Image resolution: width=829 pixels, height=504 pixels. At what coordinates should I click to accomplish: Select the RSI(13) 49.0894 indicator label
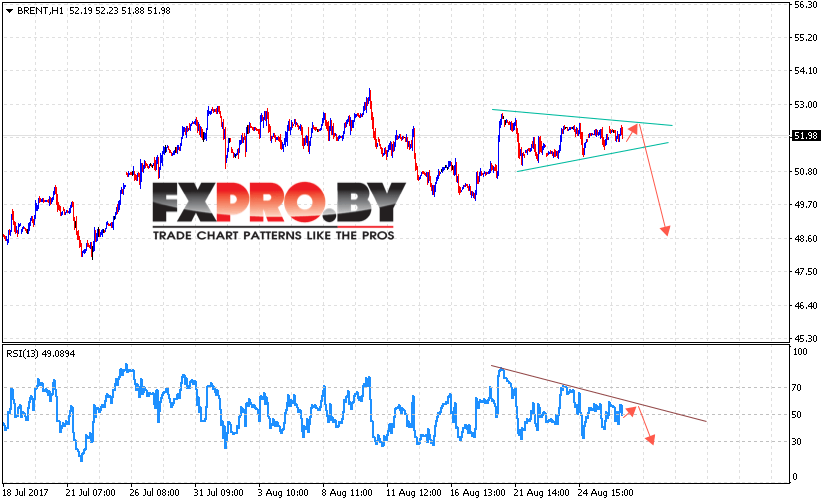[x=41, y=353]
